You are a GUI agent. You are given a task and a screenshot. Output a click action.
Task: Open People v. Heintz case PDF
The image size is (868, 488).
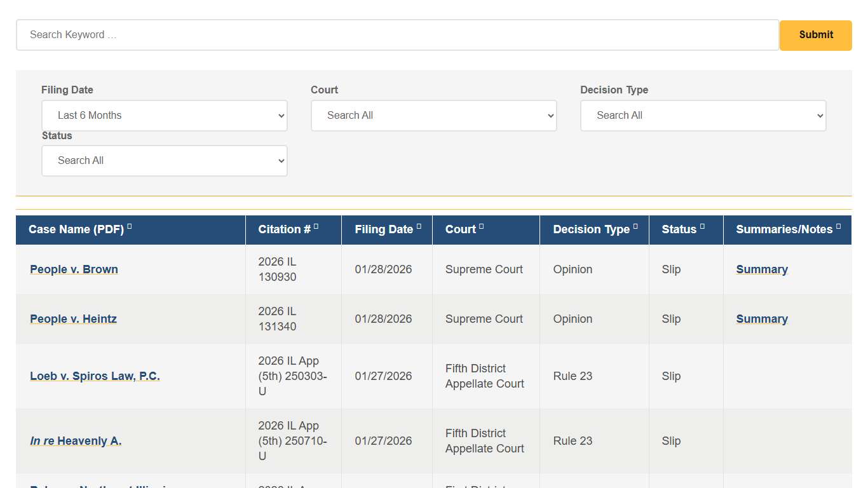tap(73, 319)
